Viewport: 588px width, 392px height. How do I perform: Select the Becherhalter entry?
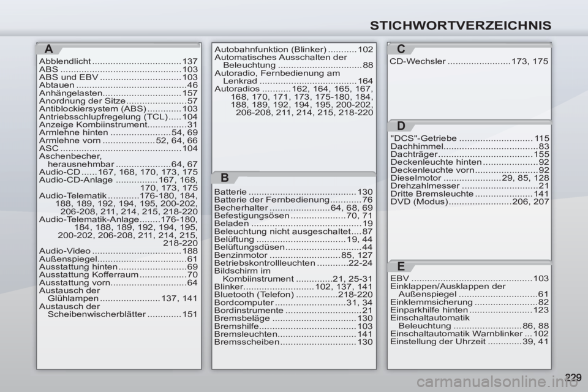[x=293, y=208]
